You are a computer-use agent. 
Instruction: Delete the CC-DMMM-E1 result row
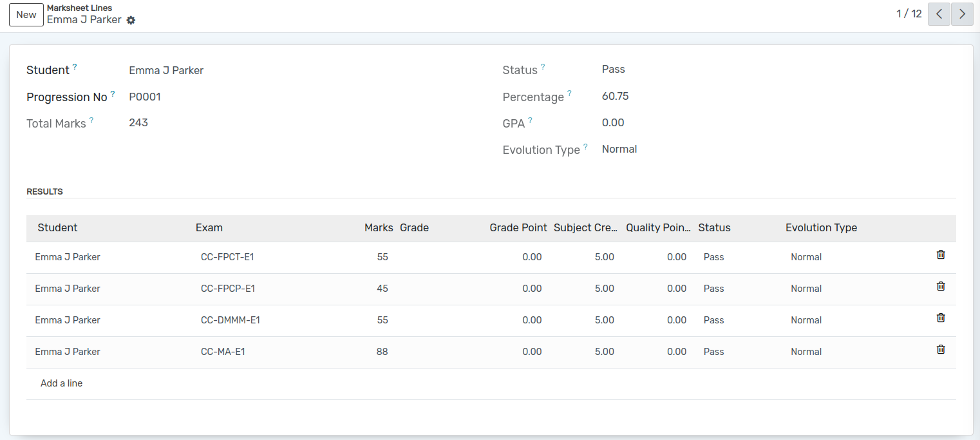tap(941, 318)
